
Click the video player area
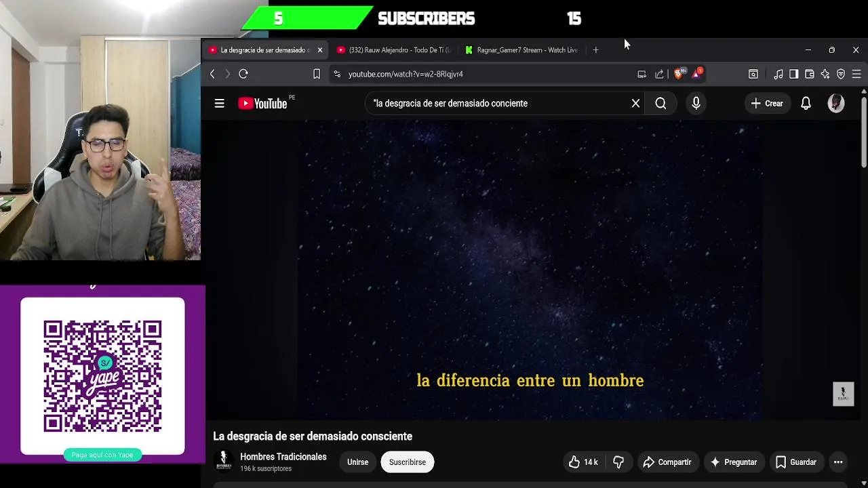[x=530, y=271]
